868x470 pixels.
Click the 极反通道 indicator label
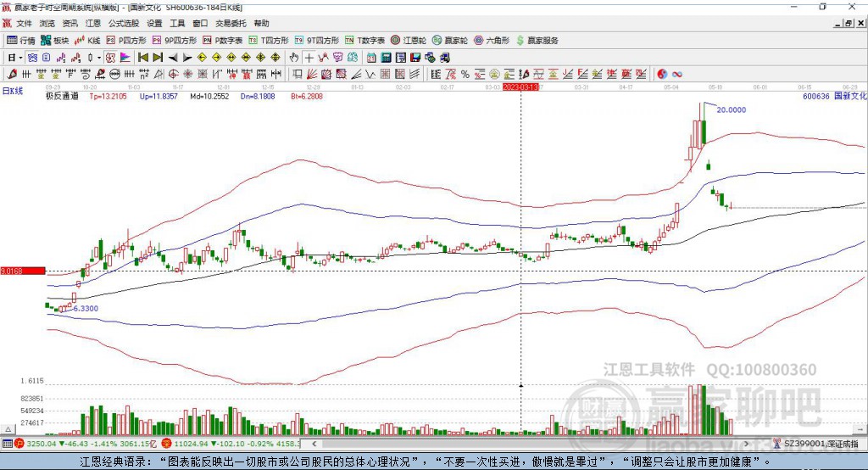(x=62, y=97)
